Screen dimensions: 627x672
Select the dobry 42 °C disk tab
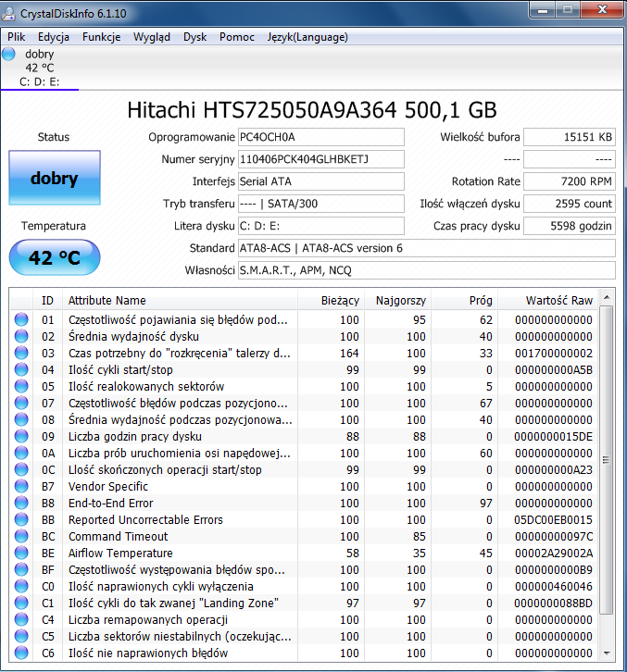pyautogui.click(x=40, y=68)
